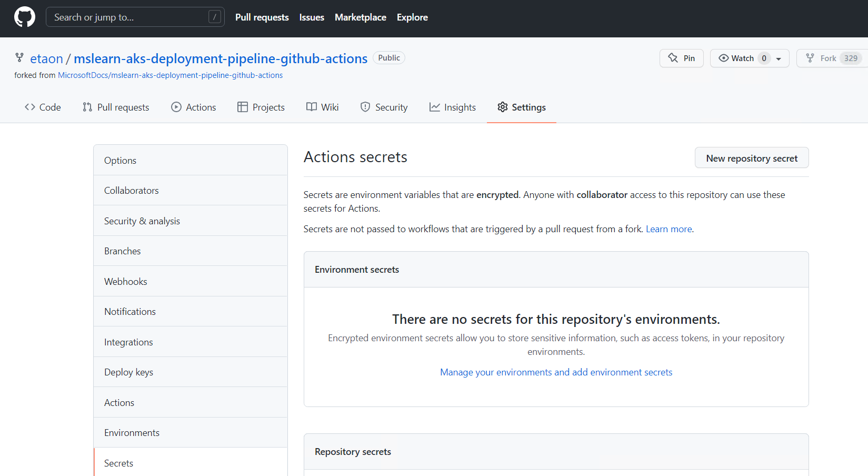Image resolution: width=868 pixels, height=476 pixels.
Task: Click the slash shortcut icon in search
Action: (215, 17)
